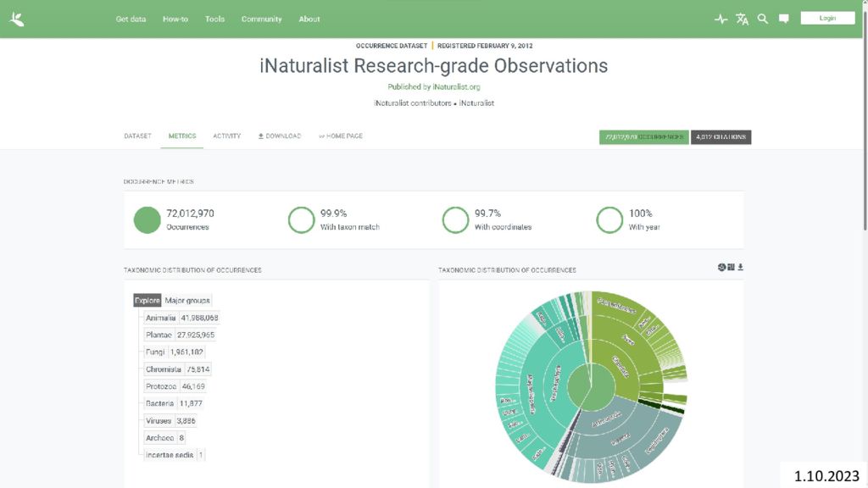The height and width of the screenshot is (488, 868).
Task: Expand the Viruses tree node
Action: (x=159, y=420)
